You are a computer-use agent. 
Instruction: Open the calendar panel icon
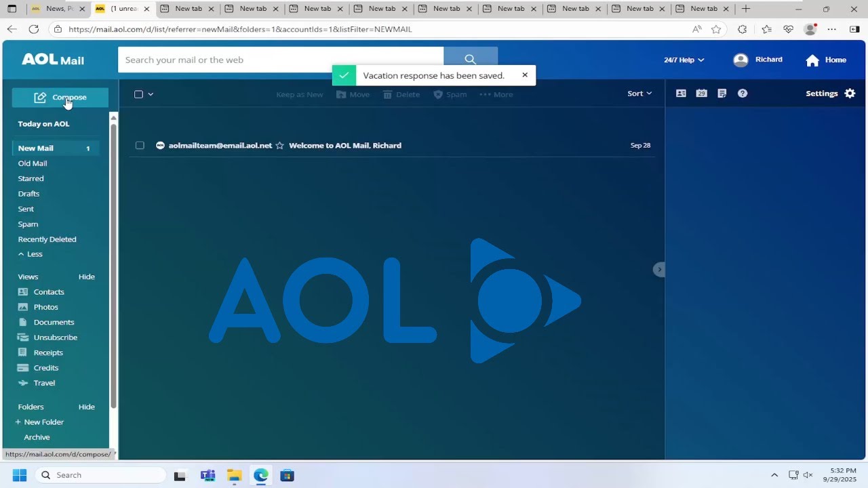(x=702, y=94)
